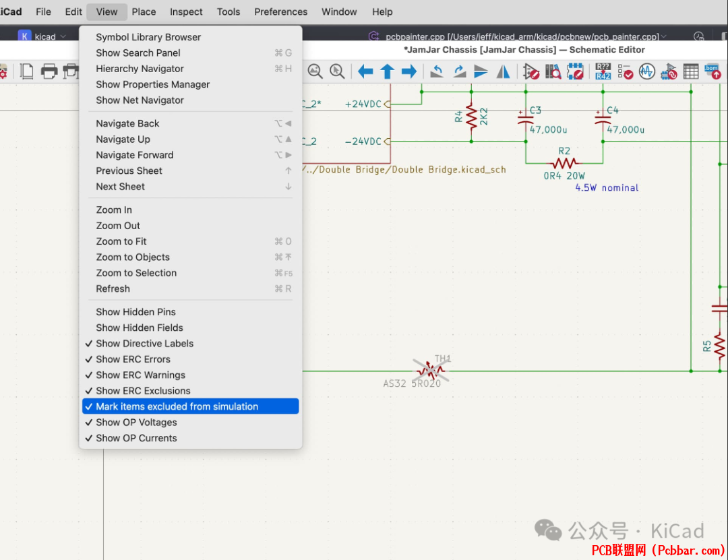Open the Window menu
Image resolution: width=728 pixels, height=560 pixels.
pyautogui.click(x=339, y=11)
